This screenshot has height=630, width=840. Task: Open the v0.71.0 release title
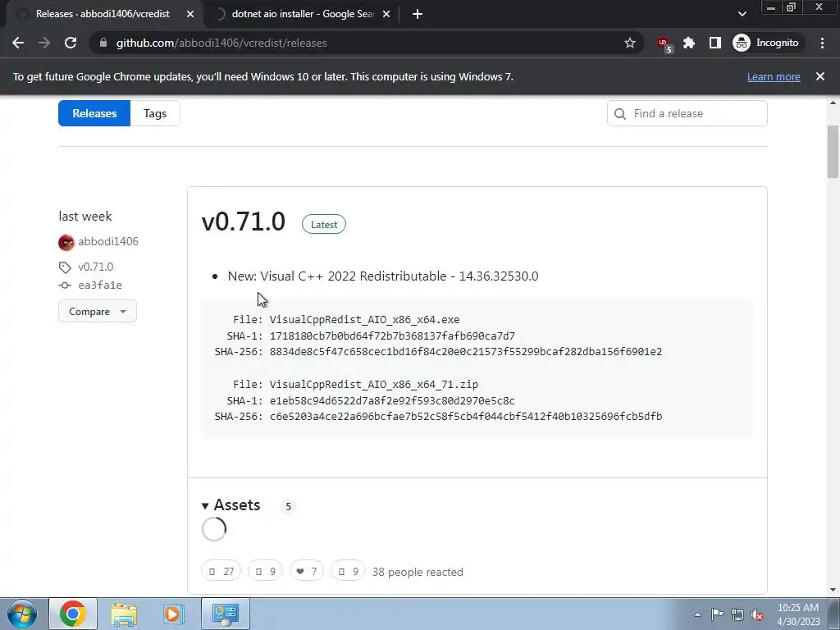(x=243, y=221)
